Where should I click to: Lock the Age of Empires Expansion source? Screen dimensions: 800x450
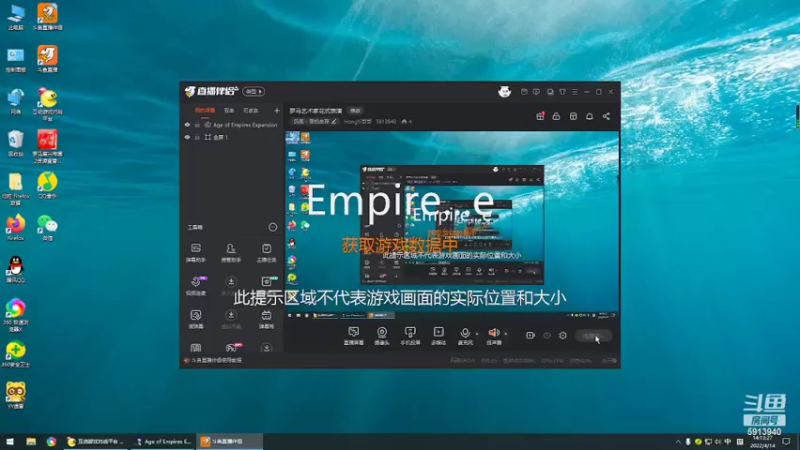click(x=197, y=124)
